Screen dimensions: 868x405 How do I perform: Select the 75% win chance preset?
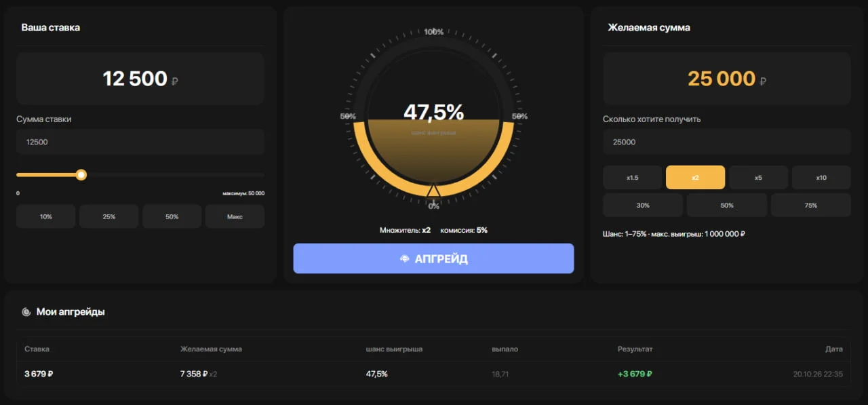pyautogui.click(x=811, y=205)
